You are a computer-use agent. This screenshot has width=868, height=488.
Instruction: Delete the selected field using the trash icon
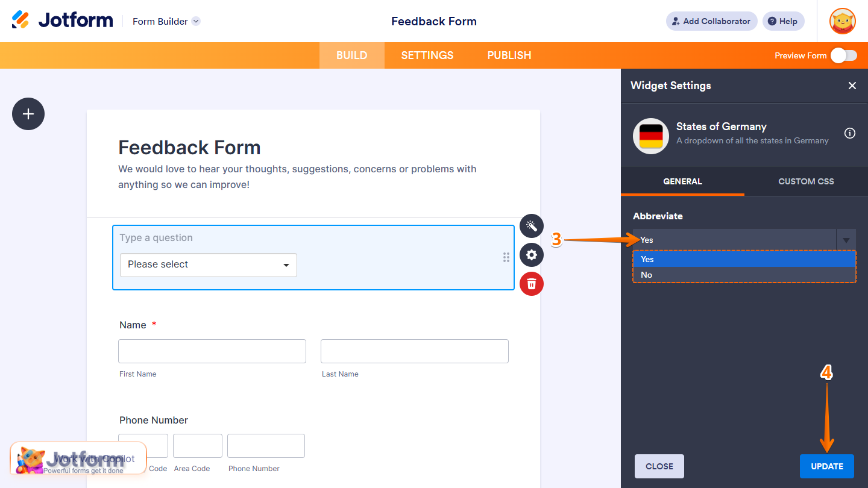coord(531,284)
